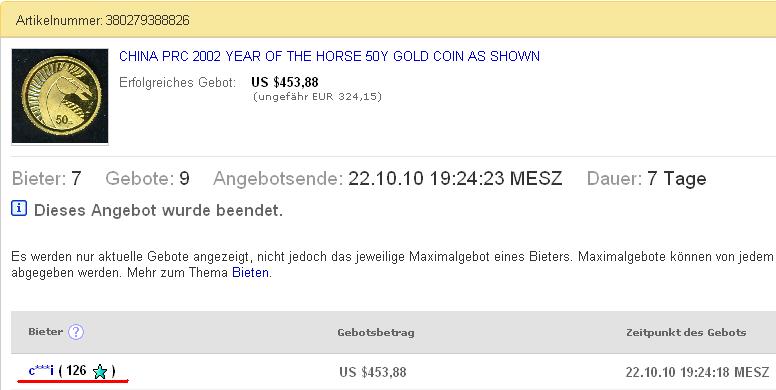This screenshot has height=390, width=776.
Task: Click the Dieses Angebot wurde beendet message
Action: (x=158, y=210)
